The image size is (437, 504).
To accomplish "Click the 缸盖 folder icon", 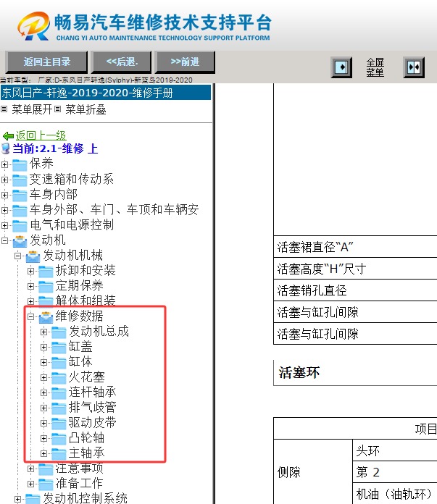I will point(59,348).
